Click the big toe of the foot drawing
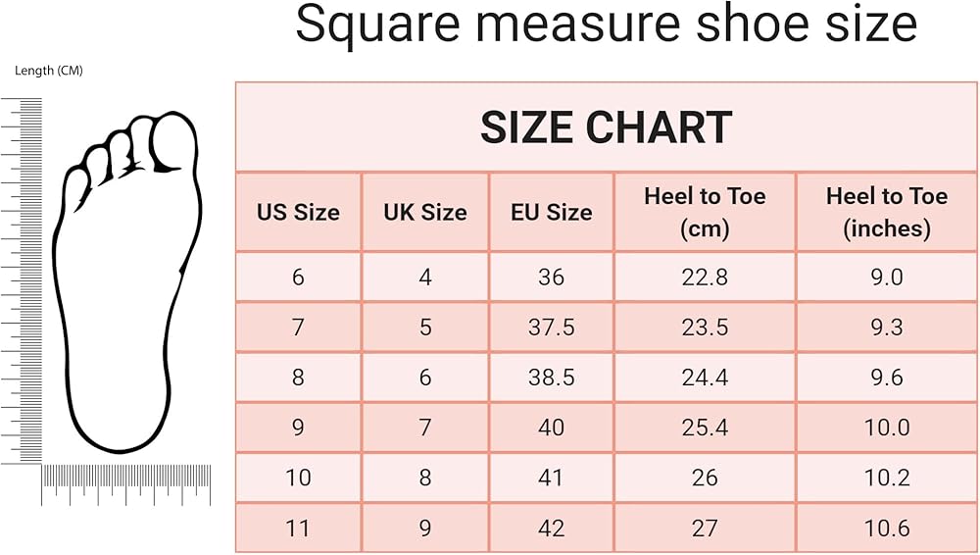 click(174, 142)
